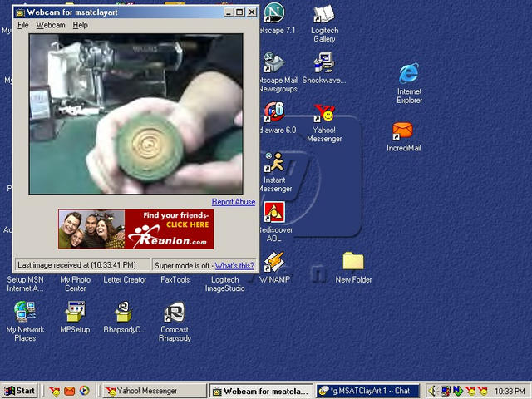Click the webcam video image
532x399 pixels.
pos(136,114)
